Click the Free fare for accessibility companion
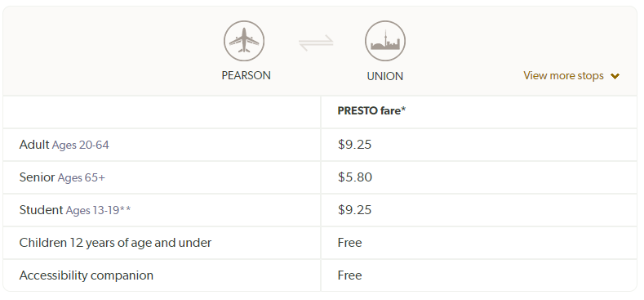The image size is (644, 300). [x=349, y=275]
